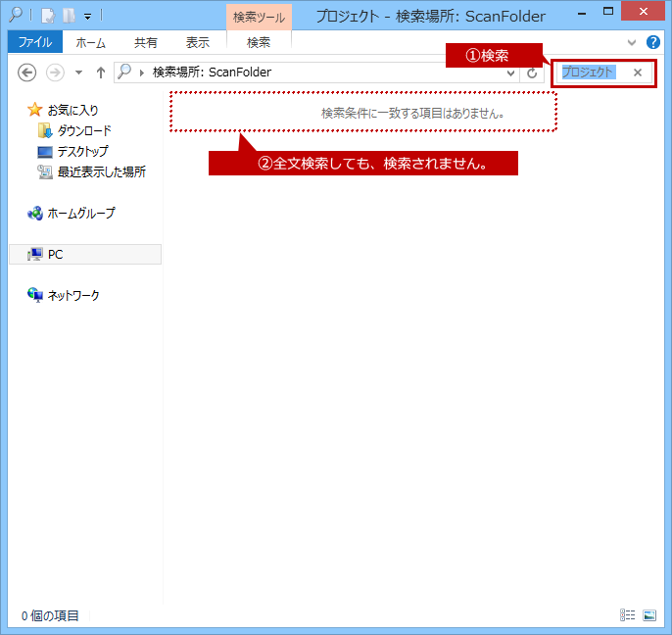Minimize the Explorer window
The width and height of the screenshot is (672, 635).
point(582,13)
